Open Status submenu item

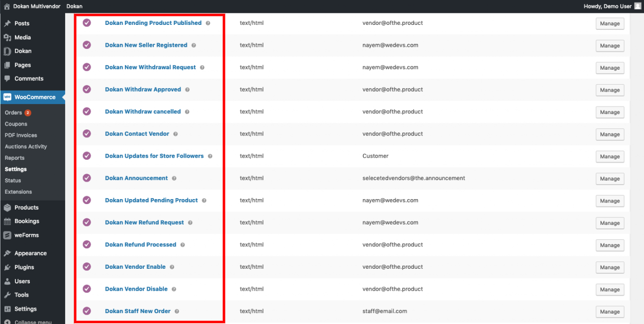[13, 180]
